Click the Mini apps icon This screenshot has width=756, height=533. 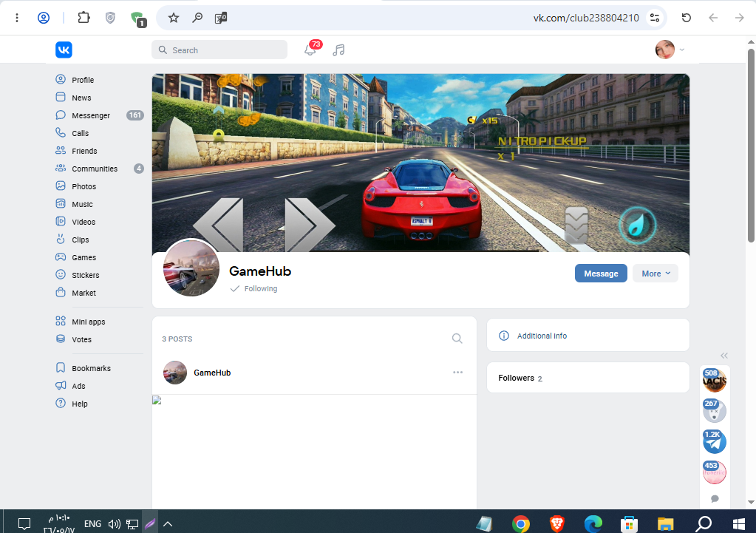coord(61,322)
